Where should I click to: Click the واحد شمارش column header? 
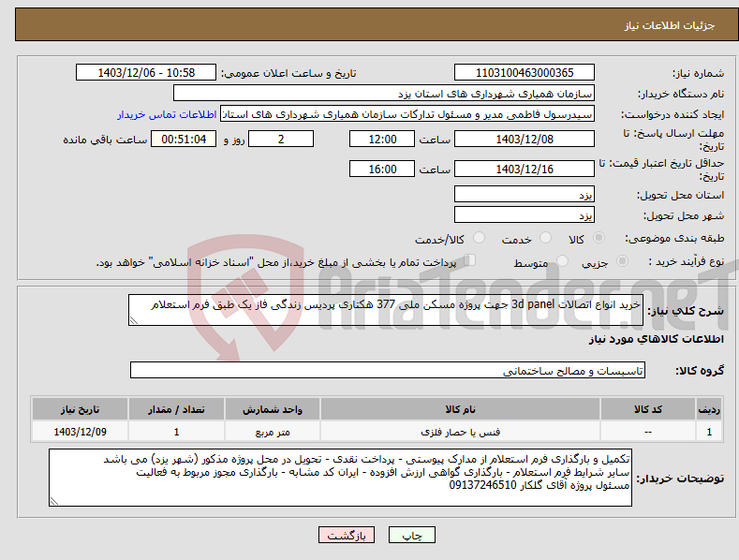pos(273,409)
